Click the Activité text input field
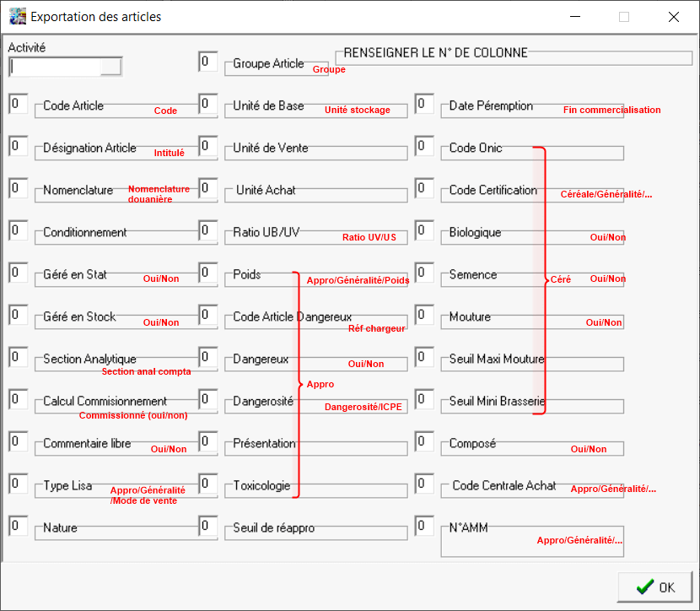Image resolution: width=700 pixels, height=611 pixels. tap(56, 67)
